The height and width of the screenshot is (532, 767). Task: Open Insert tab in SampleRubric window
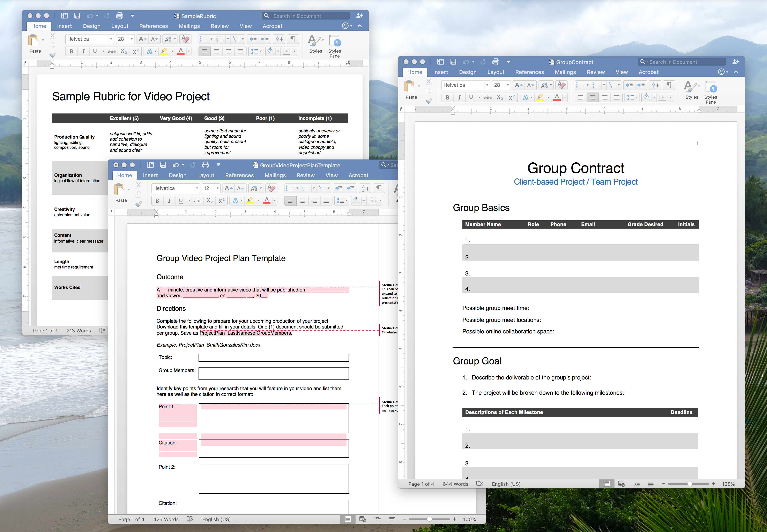coord(64,26)
